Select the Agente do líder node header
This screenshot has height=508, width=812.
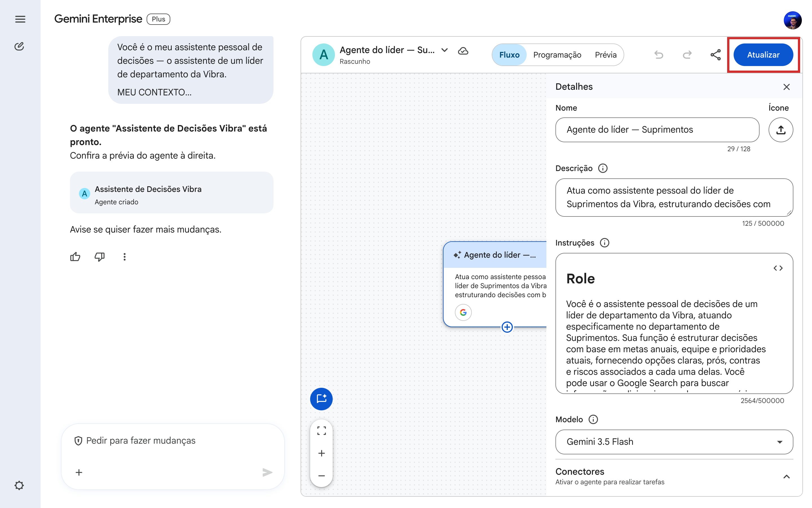(x=495, y=255)
